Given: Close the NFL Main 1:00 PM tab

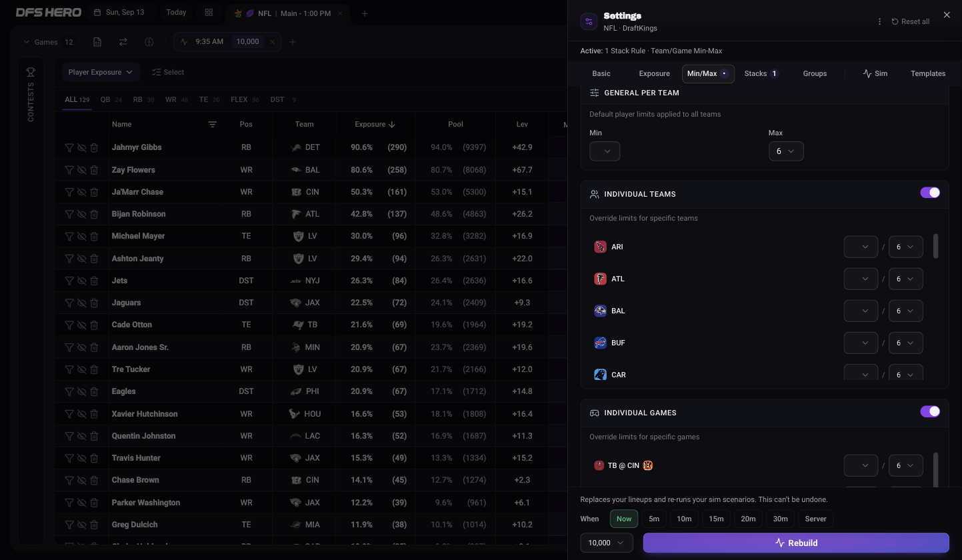Looking at the screenshot, I should pos(340,13).
